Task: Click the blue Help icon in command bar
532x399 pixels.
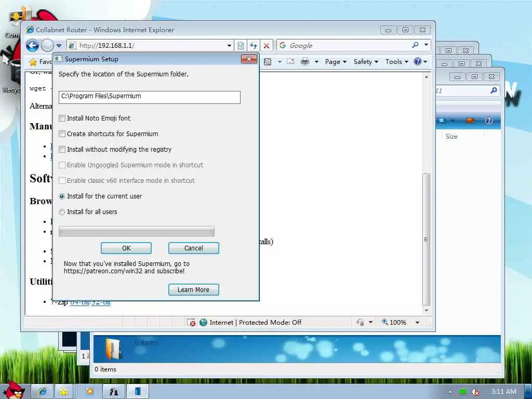Action: 418,61
